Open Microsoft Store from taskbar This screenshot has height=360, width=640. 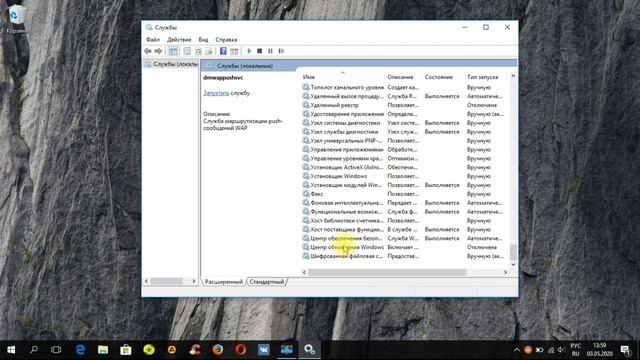126,350
